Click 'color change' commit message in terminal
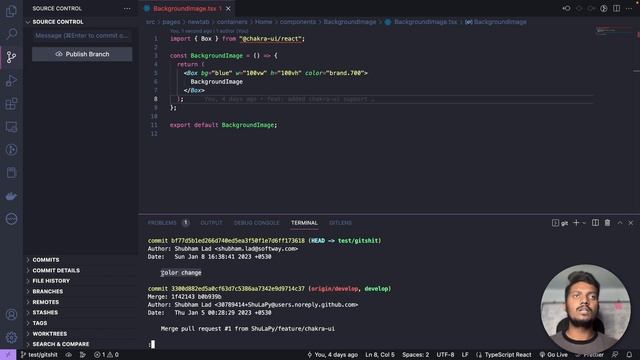 [181, 273]
